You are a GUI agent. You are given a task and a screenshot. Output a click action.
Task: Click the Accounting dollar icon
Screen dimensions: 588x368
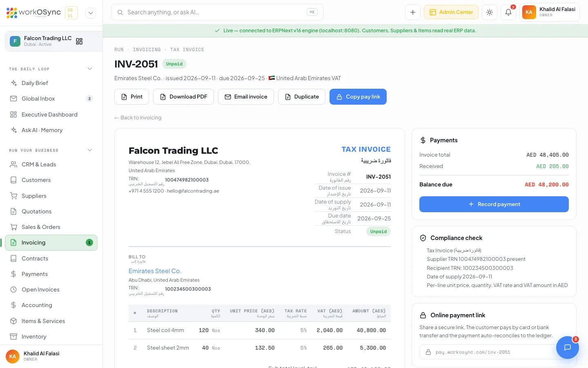(x=13, y=305)
